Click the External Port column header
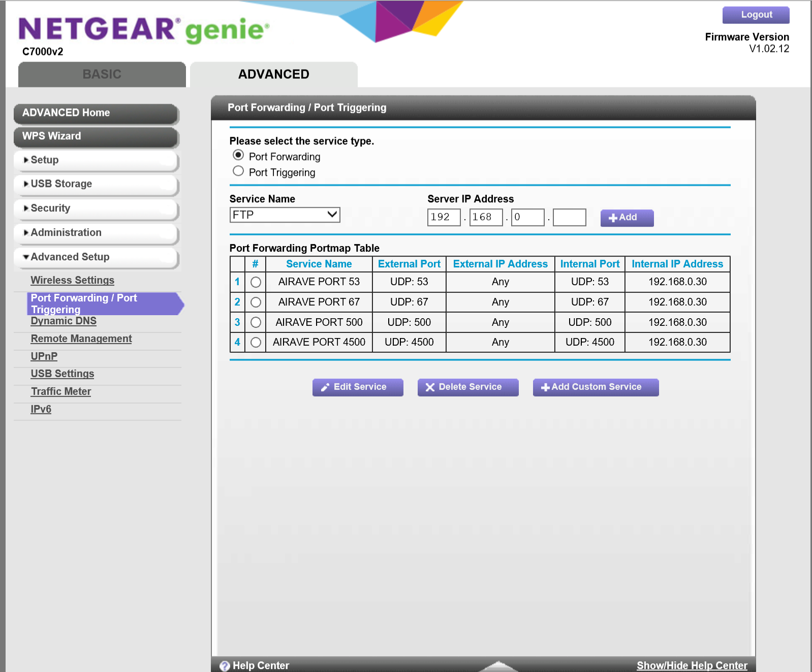 [409, 264]
